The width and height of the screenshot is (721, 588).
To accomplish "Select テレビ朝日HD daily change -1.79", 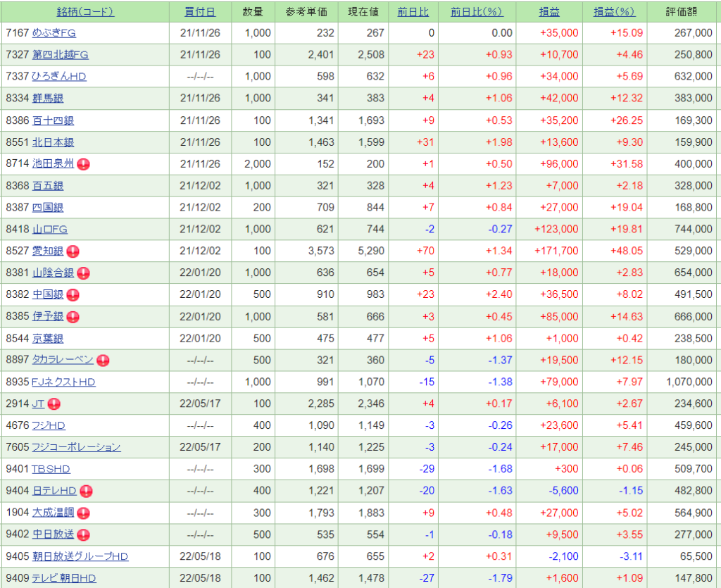I will pyautogui.click(x=501, y=578).
